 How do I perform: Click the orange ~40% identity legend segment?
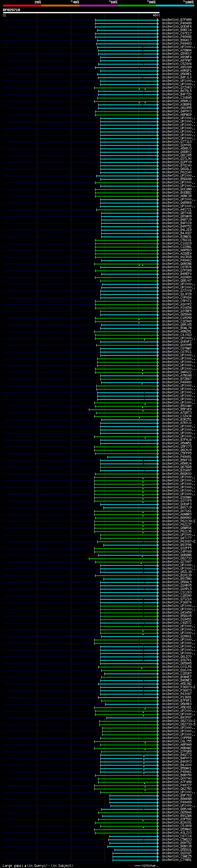60,6
